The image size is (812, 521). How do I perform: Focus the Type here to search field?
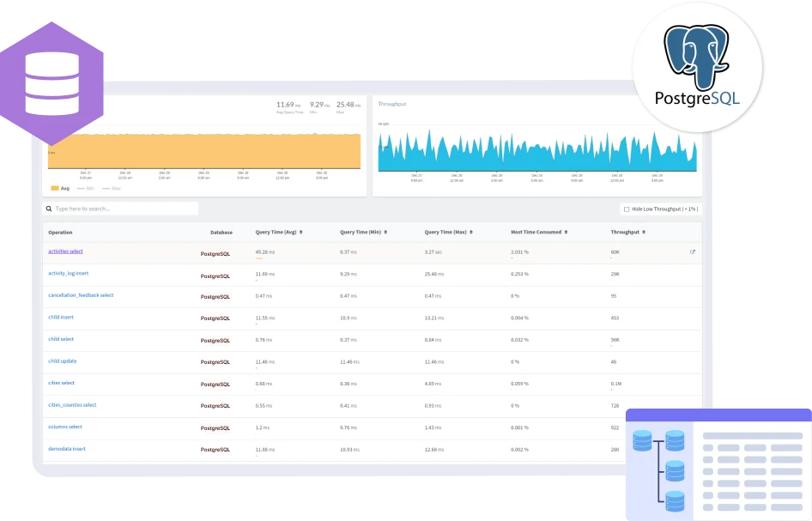pos(120,209)
